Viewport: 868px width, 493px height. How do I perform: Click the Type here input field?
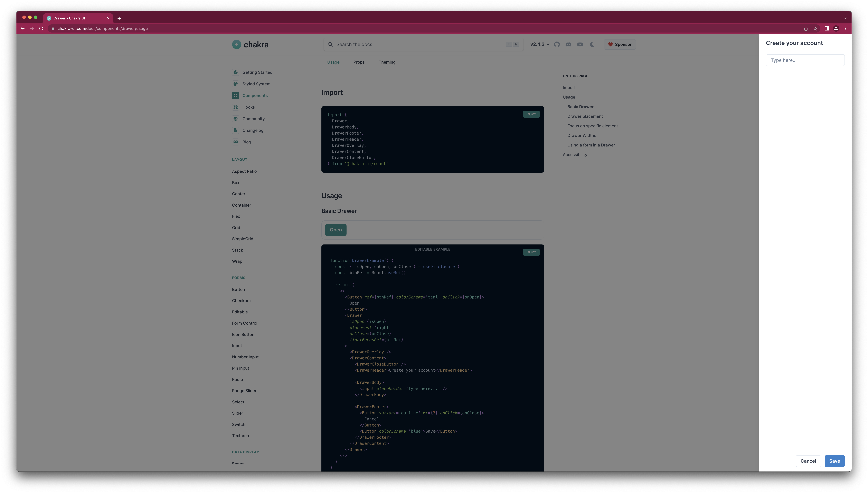pos(805,60)
